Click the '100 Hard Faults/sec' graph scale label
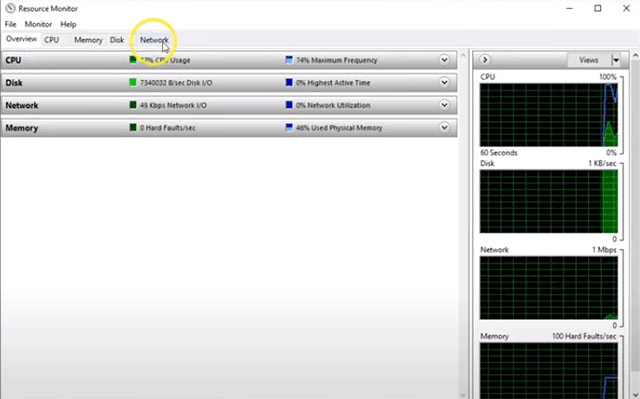Viewport: 640px width, 399px height. tap(584, 336)
